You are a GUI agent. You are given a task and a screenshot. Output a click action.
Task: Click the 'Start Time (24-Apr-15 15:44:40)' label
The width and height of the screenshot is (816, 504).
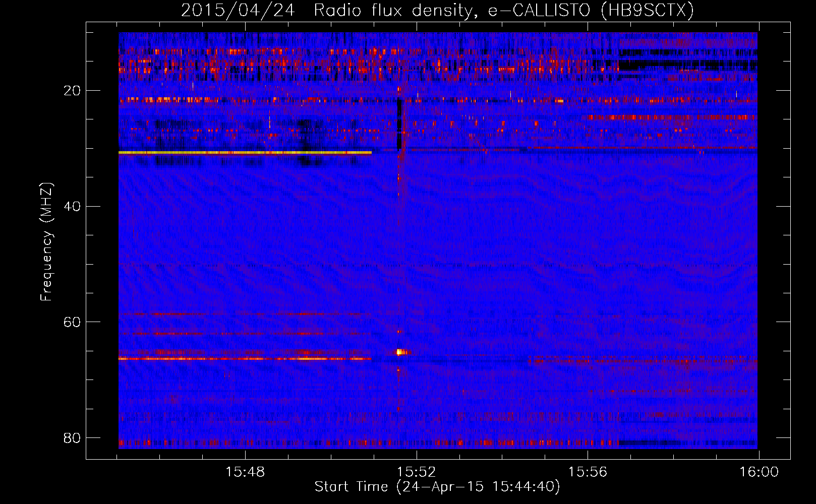437,487
